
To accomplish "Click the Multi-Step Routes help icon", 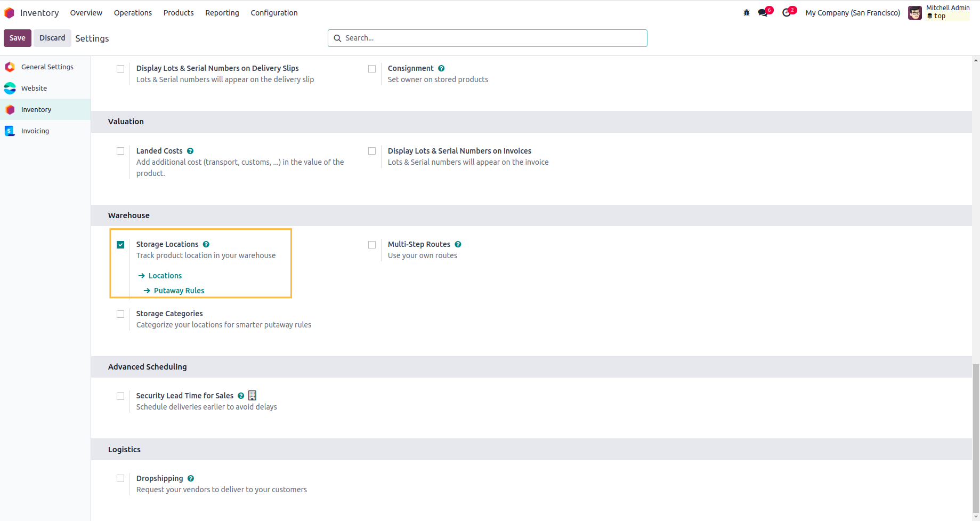I will pos(458,244).
